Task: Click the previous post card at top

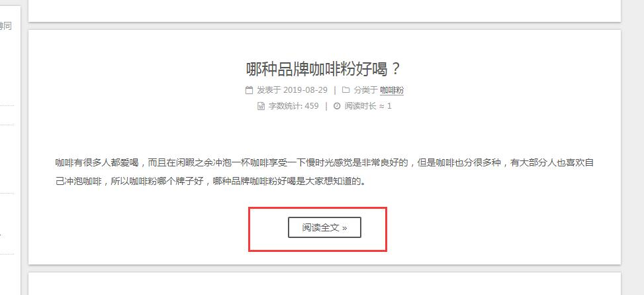Action: 324,11
